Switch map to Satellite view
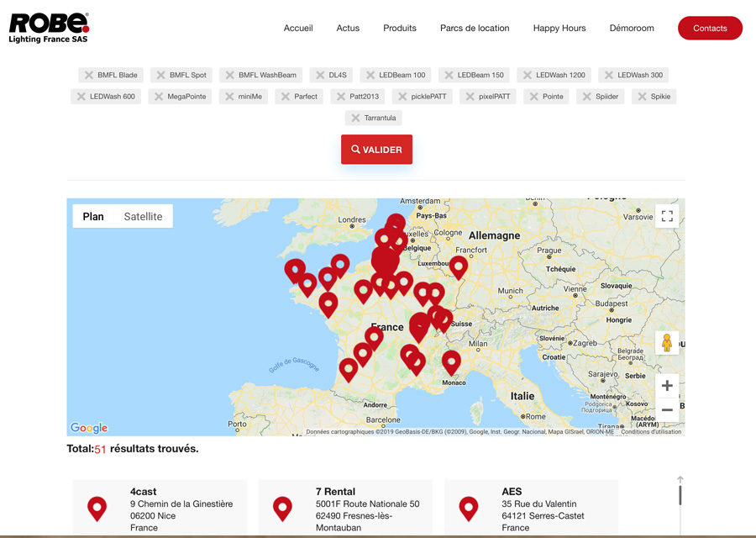Image resolution: width=756 pixels, height=538 pixels. (x=143, y=217)
